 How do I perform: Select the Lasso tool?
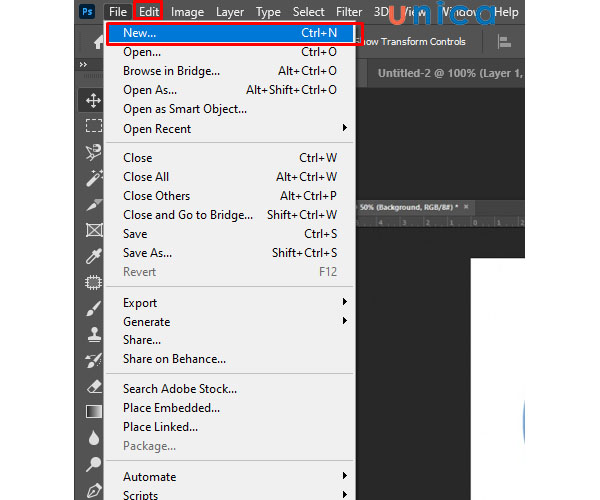click(93, 152)
